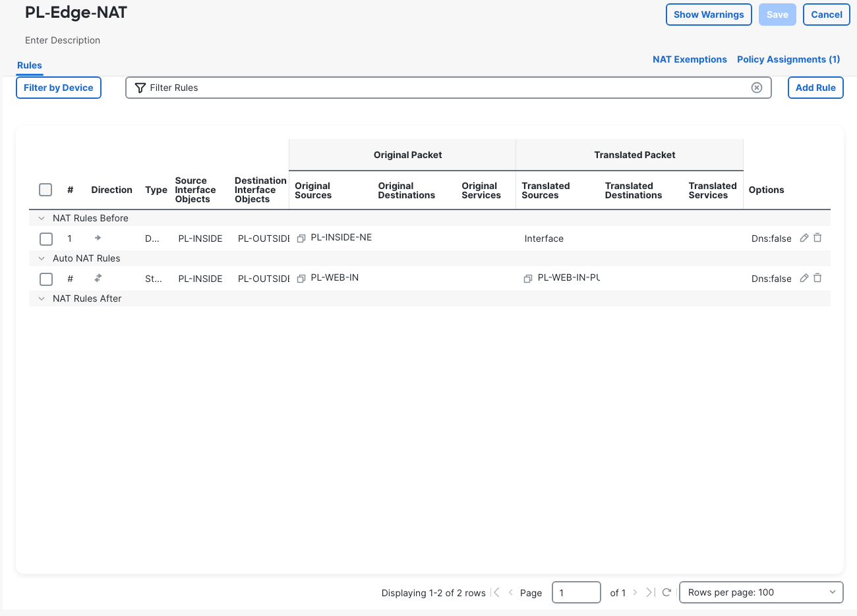Edit the PL-WEB-IN auto NAT rule
857x616 pixels.
(x=804, y=278)
